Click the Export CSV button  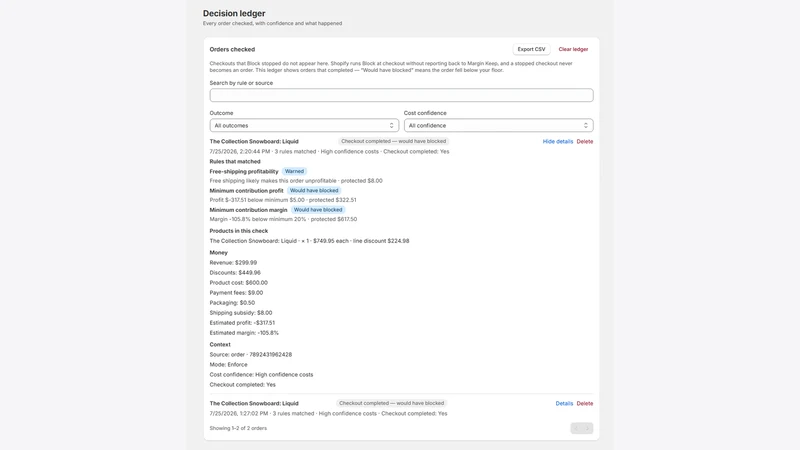coord(531,49)
